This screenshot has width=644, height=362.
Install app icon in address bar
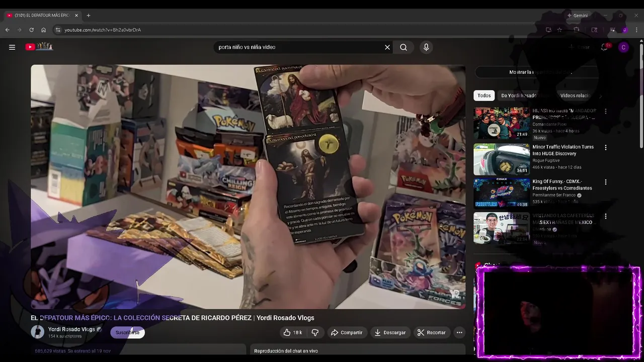tap(548, 30)
